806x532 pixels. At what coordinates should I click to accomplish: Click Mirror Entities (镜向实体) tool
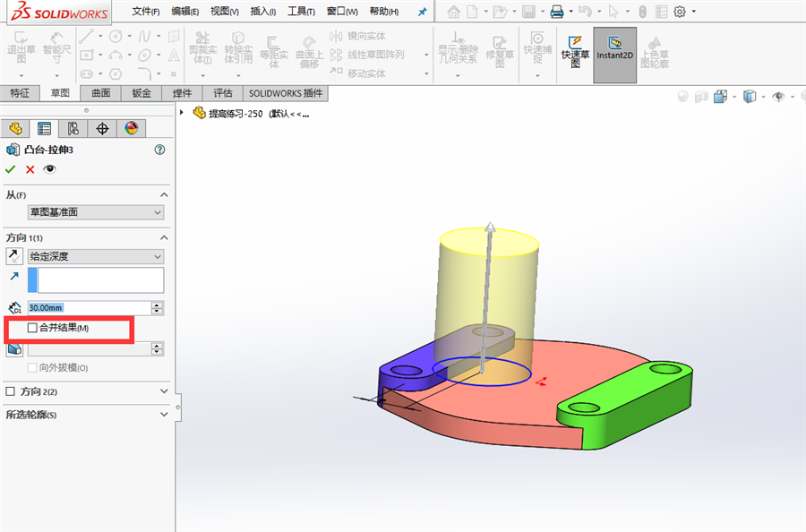coord(357,36)
